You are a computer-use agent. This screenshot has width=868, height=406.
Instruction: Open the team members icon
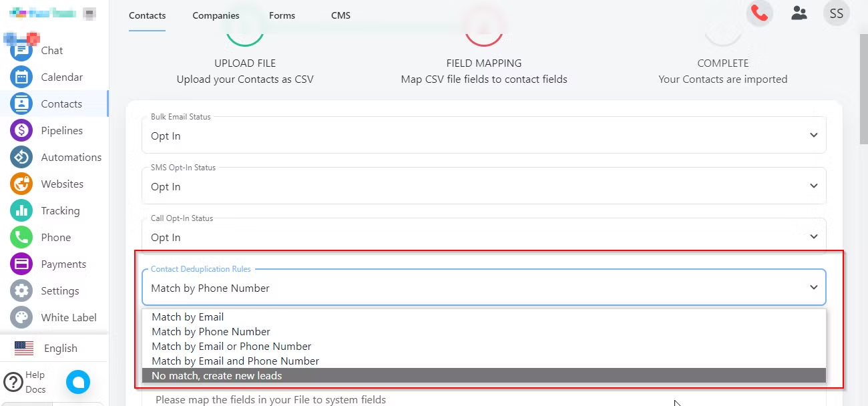[799, 13]
